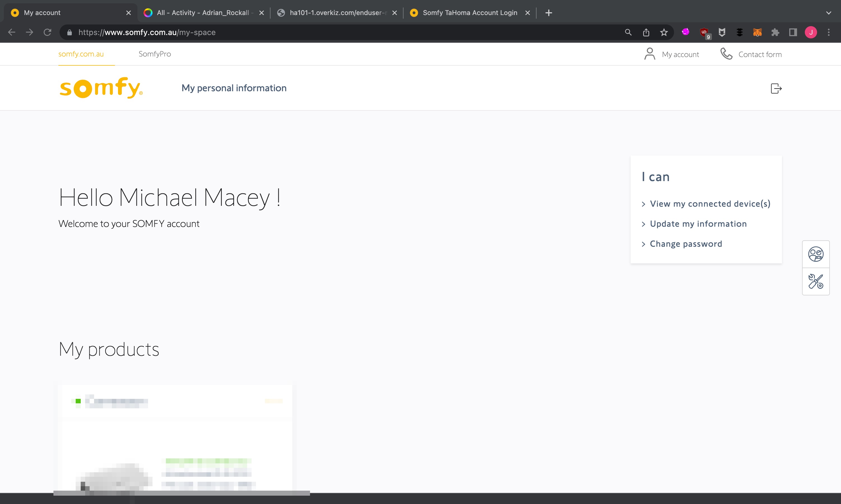Open a new tab with the plus button

pyautogui.click(x=549, y=13)
